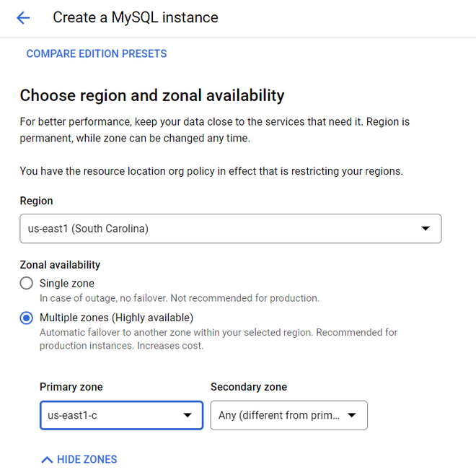Click the chevron beside HIDE ZONES
476x475 pixels.
tap(47, 460)
